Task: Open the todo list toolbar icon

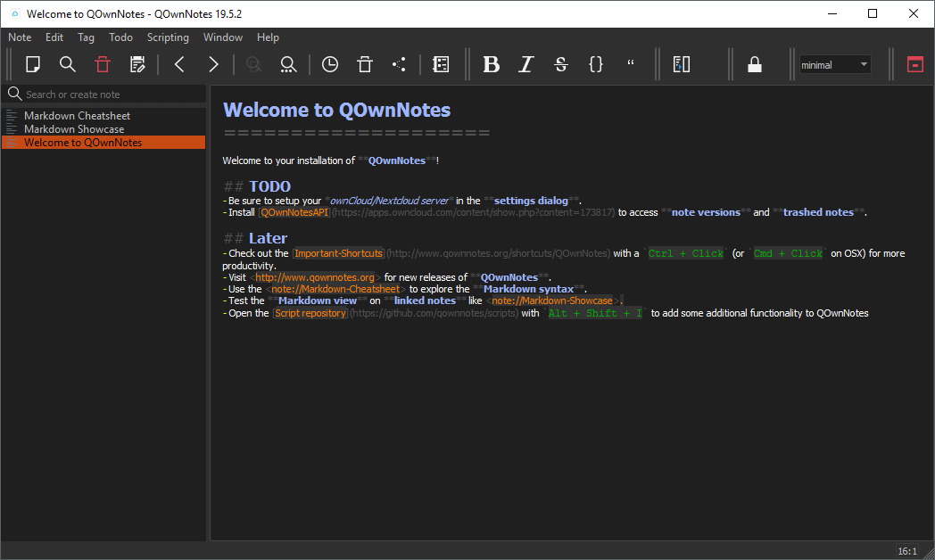Action: (x=442, y=64)
